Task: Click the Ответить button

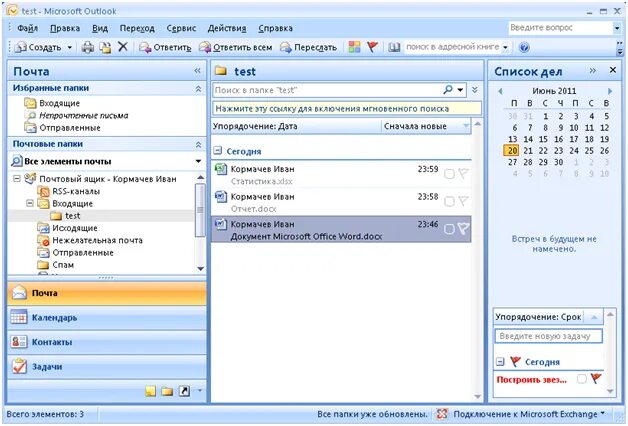Action: tap(165, 47)
